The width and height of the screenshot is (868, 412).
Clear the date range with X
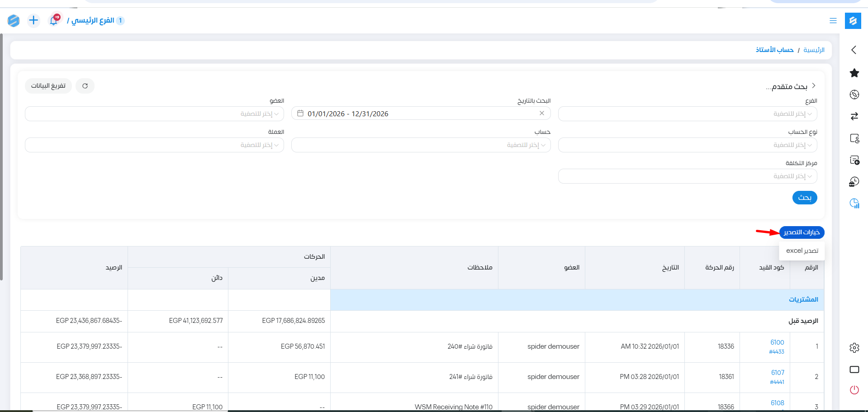click(541, 114)
